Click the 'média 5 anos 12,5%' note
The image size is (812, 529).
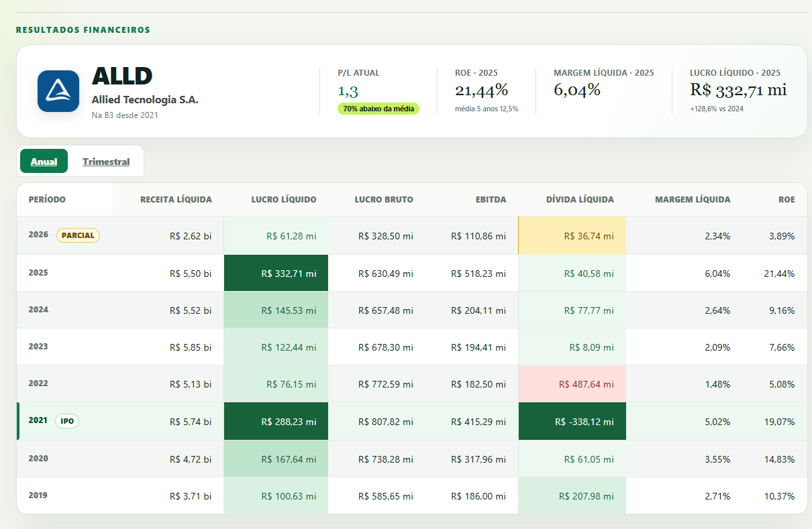[x=487, y=109]
